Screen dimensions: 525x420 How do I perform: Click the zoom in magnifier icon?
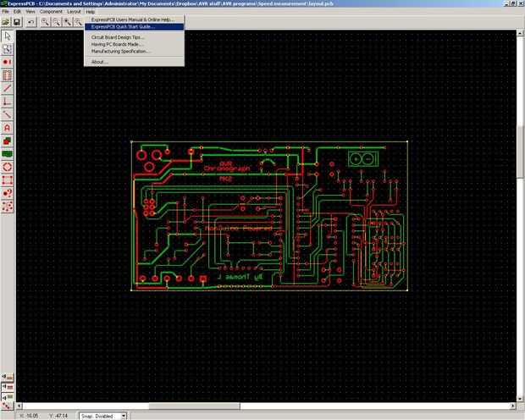point(45,23)
